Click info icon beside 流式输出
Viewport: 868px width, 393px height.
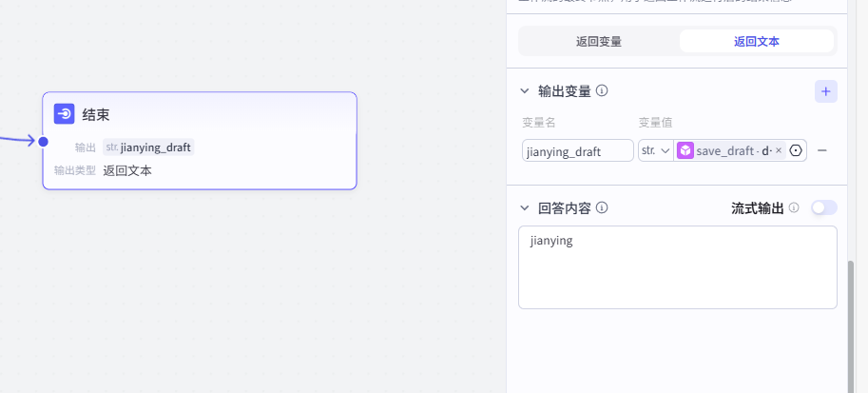point(794,207)
